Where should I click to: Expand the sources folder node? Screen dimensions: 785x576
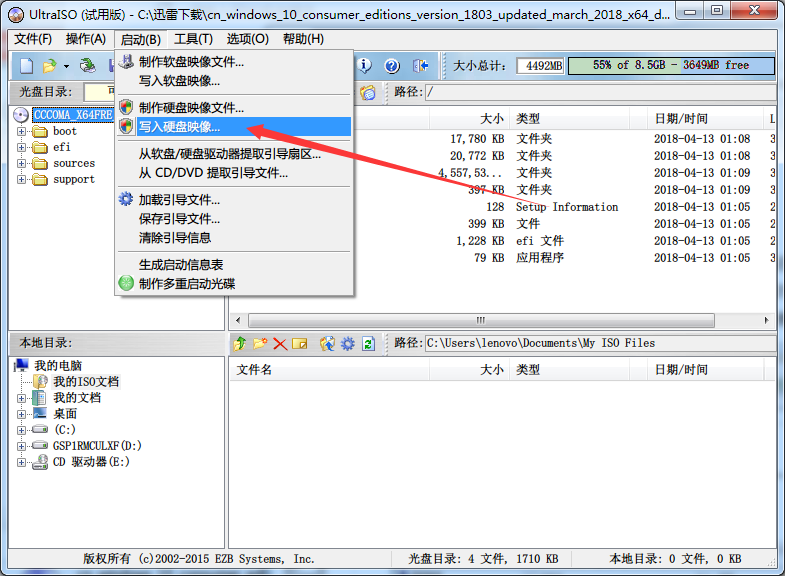(x=21, y=164)
